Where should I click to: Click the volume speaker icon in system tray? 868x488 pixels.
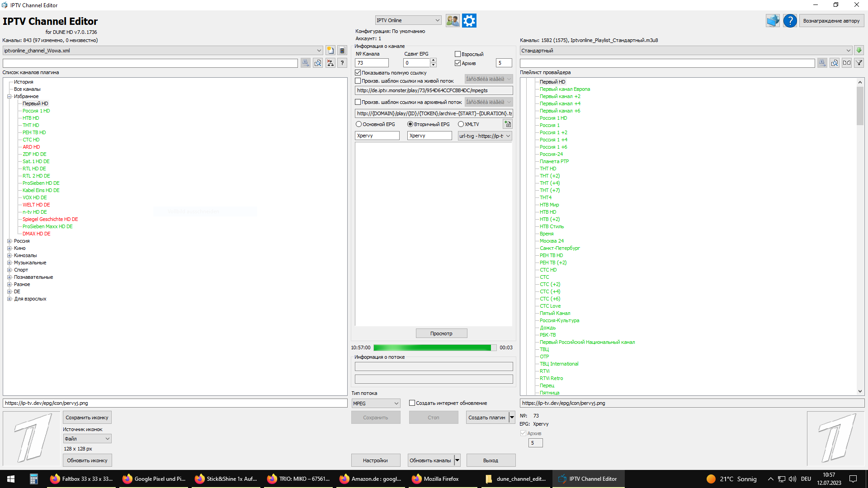(793, 479)
